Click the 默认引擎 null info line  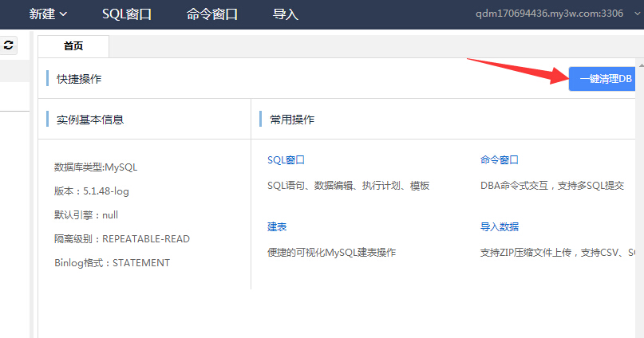tap(86, 215)
